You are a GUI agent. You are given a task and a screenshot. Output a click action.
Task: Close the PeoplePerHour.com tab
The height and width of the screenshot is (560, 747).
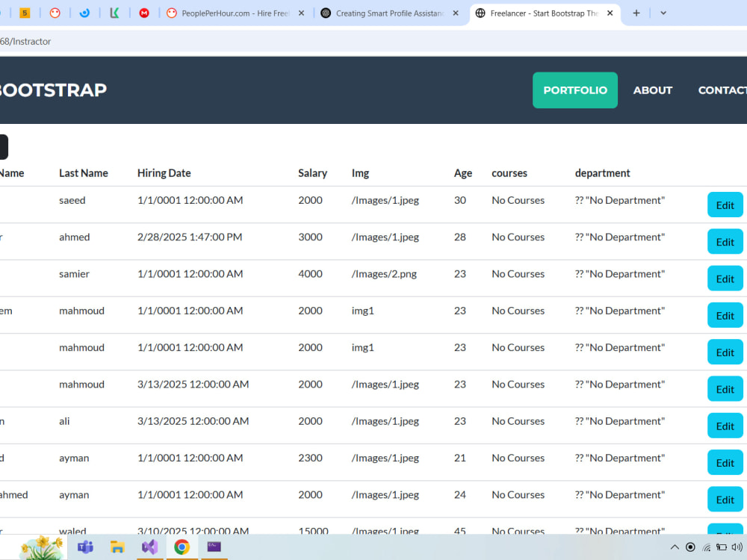pyautogui.click(x=301, y=13)
